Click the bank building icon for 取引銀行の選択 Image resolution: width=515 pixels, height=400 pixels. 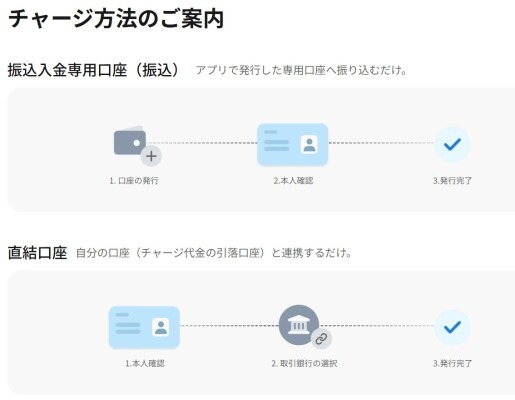pos(299,325)
